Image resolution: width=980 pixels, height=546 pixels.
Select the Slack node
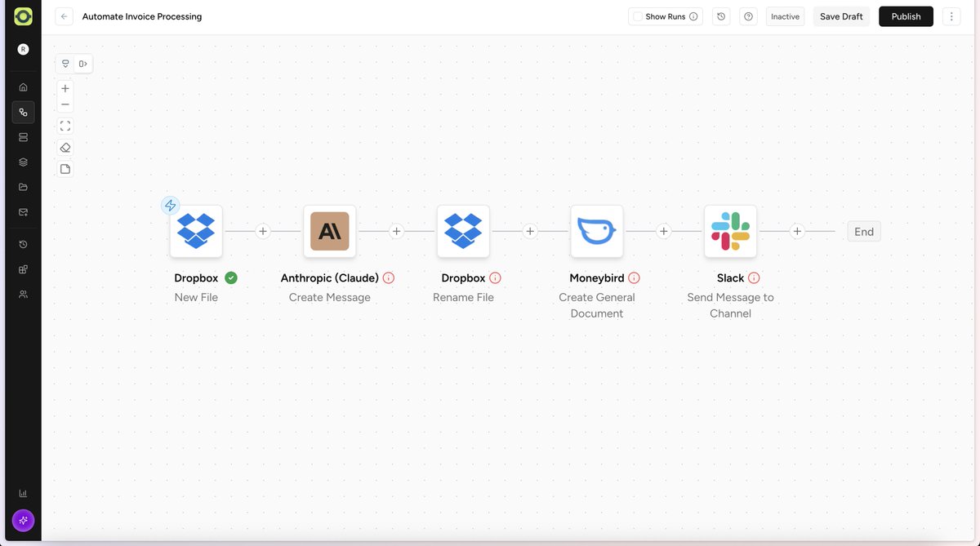[x=730, y=231]
